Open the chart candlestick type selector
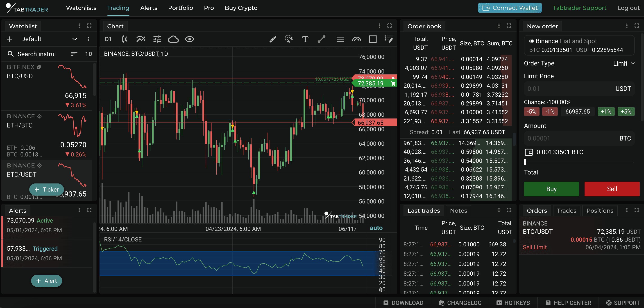This screenshot has width=644, height=308. coord(125,39)
